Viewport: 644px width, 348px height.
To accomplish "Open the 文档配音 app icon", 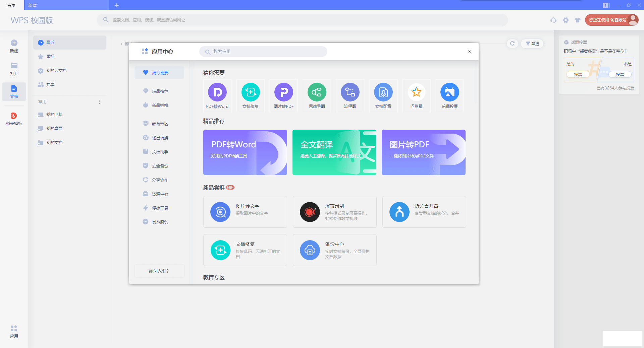I will 383,95.
